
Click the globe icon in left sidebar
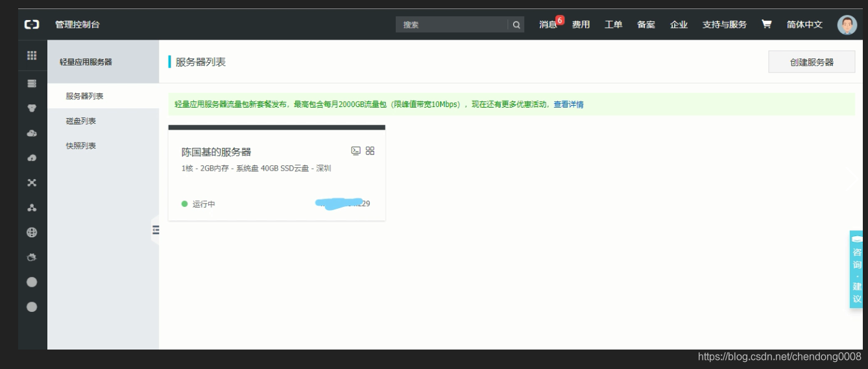coord(31,233)
